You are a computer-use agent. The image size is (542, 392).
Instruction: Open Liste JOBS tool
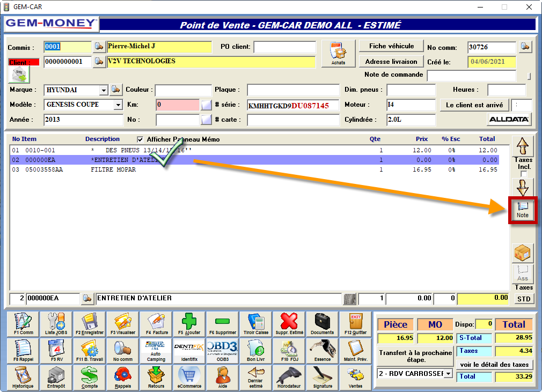(56, 324)
